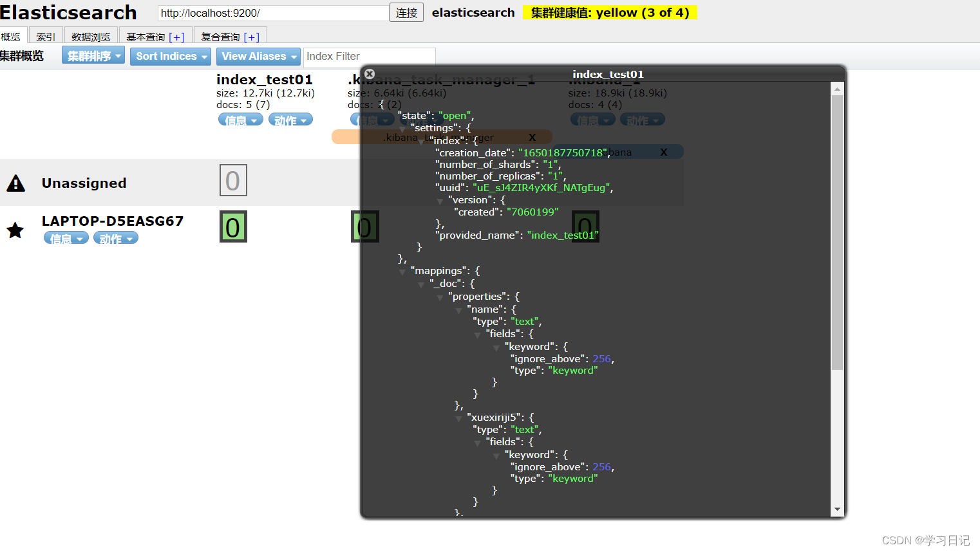Click the Index Filter input field
The width and height of the screenshot is (980, 552).
click(x=369, y=56)
